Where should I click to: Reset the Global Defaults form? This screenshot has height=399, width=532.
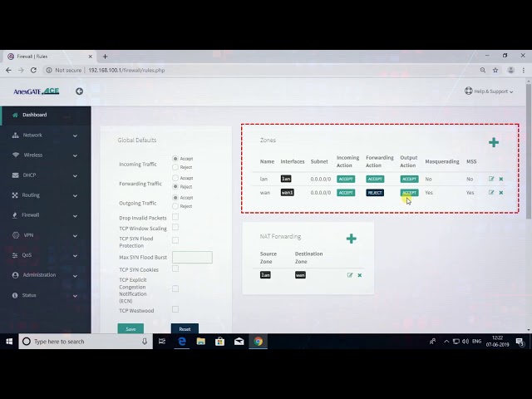coord(185,329)
